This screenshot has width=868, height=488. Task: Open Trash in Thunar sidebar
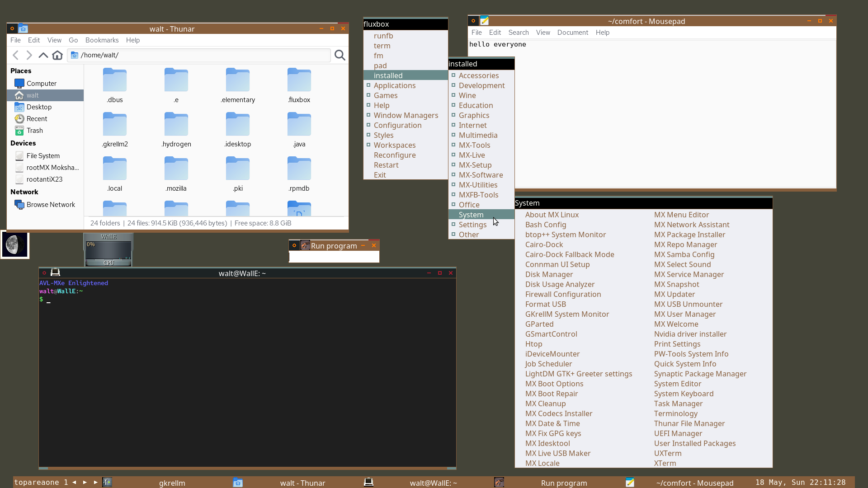(x=34, y=131)
